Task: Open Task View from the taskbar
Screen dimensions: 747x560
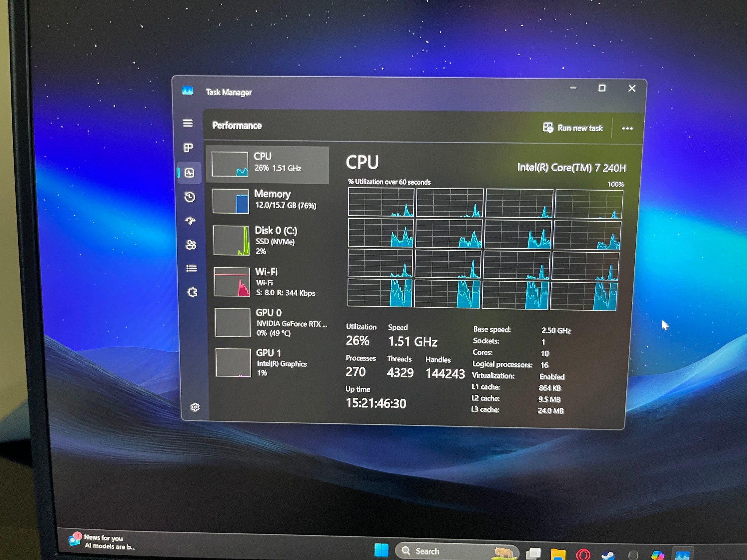Action: (533, 553)
